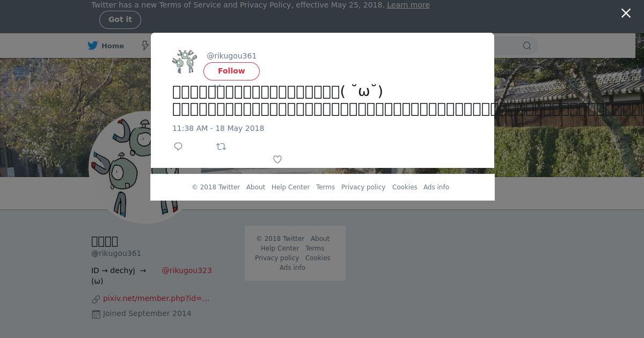Open Privacy policy in the popup footer
Viewport: 644px width, 338px height.
tap(363, 187)
